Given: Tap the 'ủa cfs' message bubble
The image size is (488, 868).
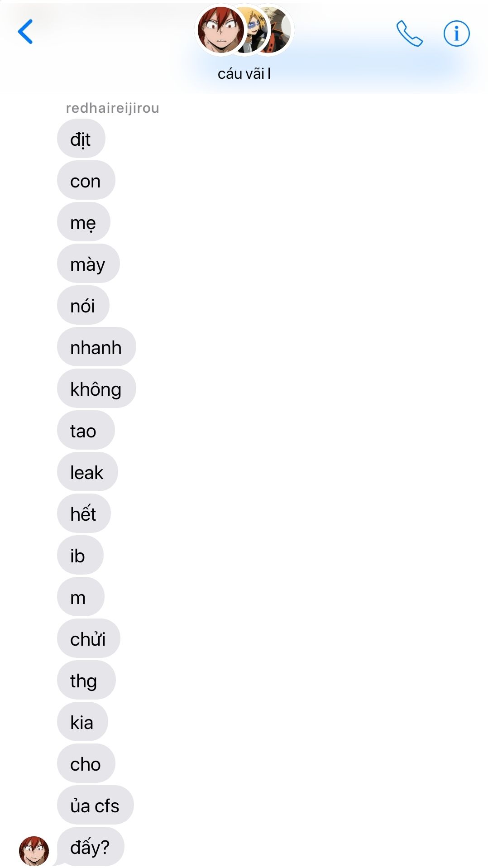Looking at the screenshot, I should [95, 806].
